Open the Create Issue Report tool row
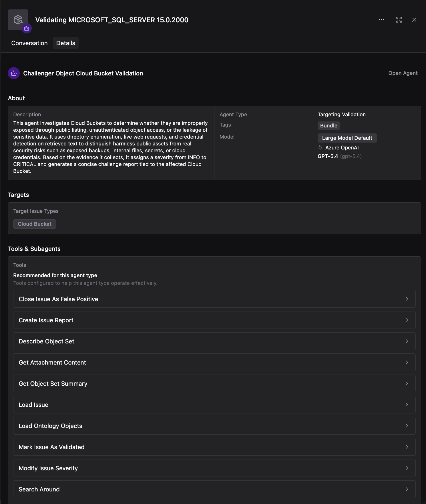Screen dimensions: 426x504 (x=214, y=320)
